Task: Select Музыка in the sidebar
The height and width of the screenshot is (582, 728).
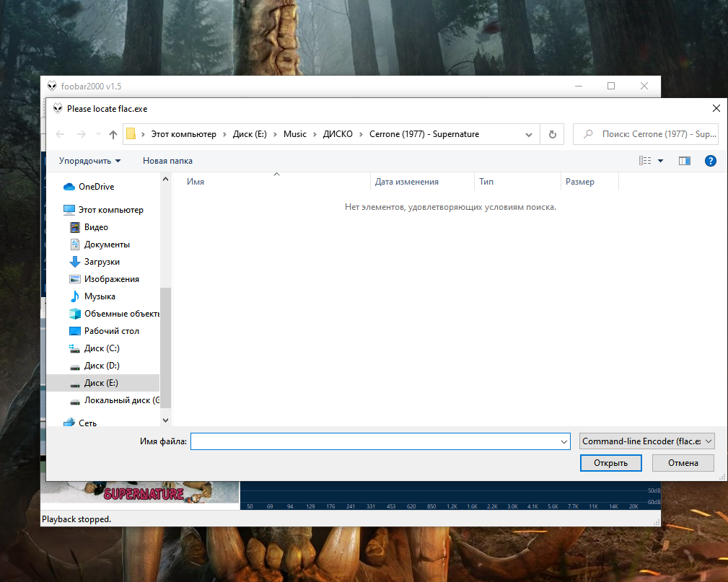Action: click(x=100, y=296)
